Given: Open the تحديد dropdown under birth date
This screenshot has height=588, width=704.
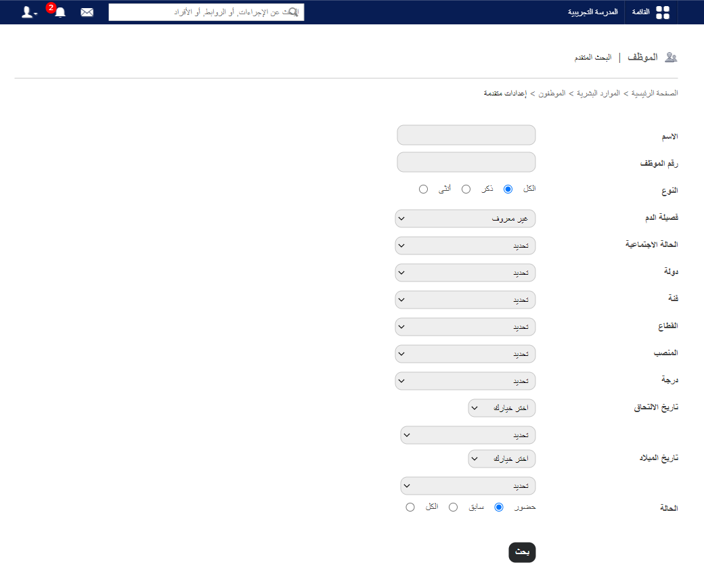Looking at the screenshot, I should [x=468, y=486].
